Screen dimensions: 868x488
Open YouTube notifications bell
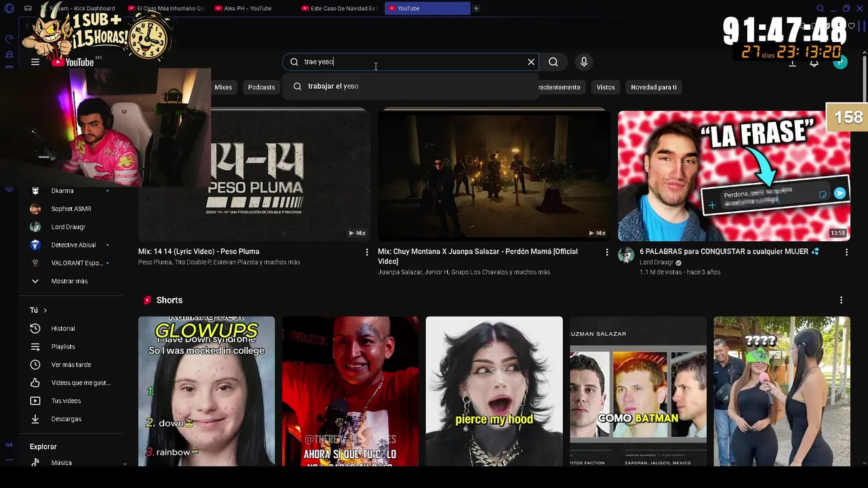814,62
